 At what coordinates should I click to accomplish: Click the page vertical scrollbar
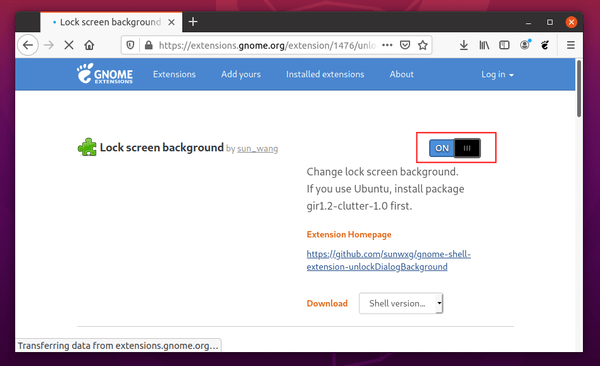[579, 89]
